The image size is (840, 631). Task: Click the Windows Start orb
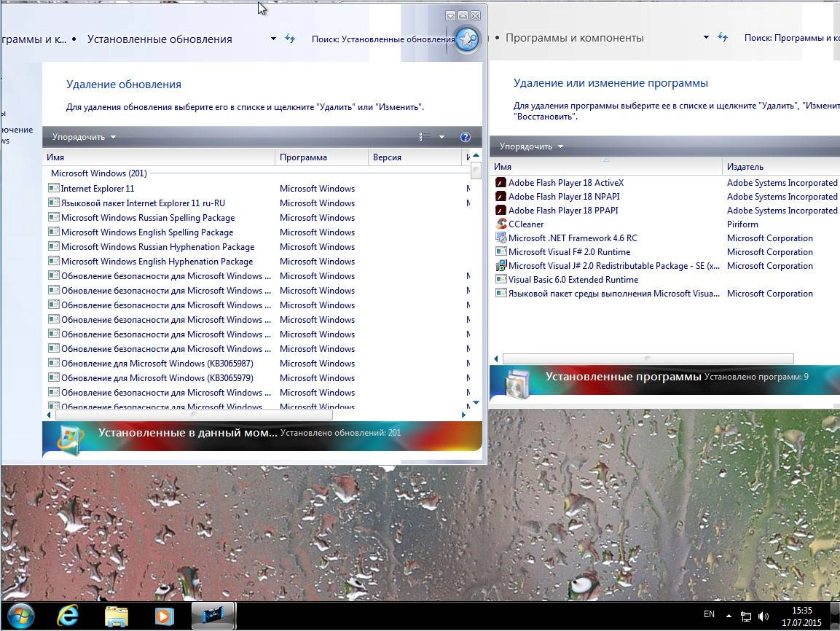pos(21,616)
